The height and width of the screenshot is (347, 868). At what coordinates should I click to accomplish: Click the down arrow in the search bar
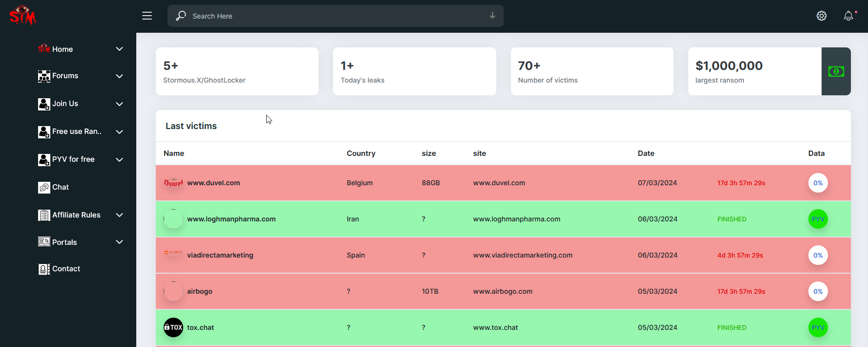point(492,16)
